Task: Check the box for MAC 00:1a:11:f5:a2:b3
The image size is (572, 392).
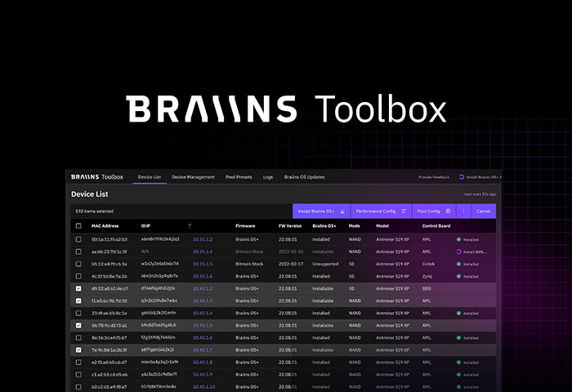Action: pos(78,239)
